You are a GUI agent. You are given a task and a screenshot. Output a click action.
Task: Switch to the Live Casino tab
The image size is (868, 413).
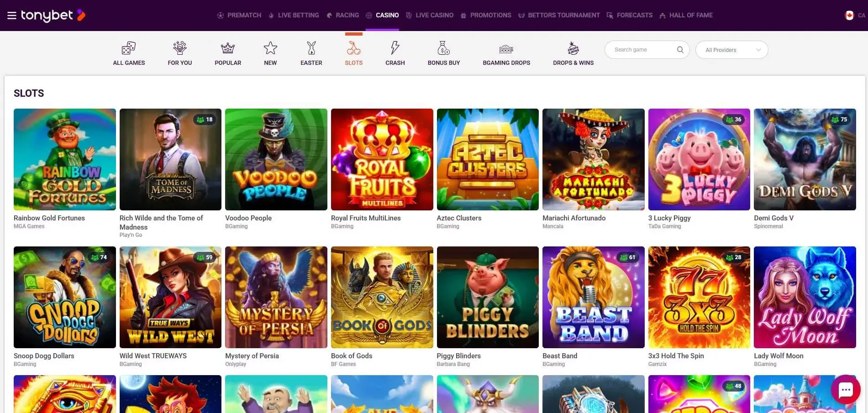pyautogui.click(x=430, y=15)
